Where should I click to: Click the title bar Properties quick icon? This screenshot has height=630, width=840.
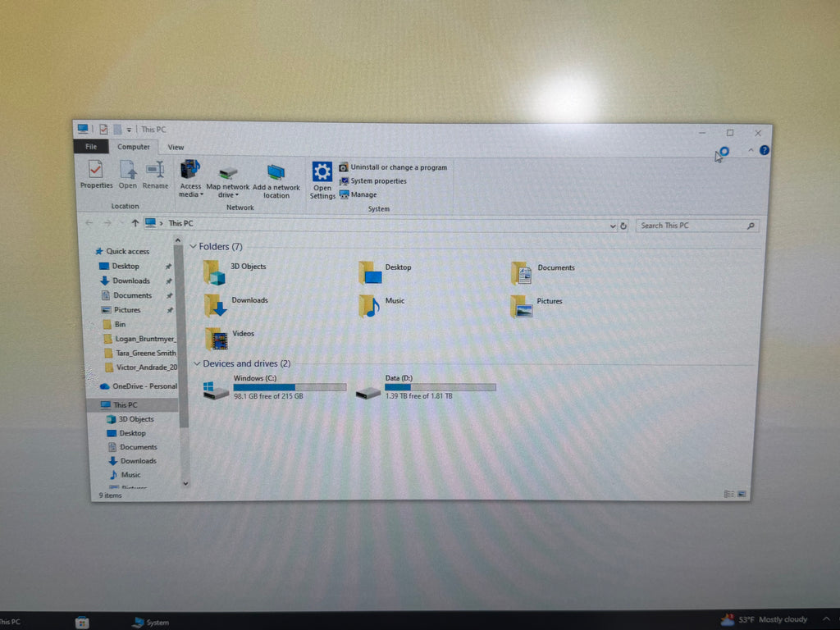(x=103, y=129)
